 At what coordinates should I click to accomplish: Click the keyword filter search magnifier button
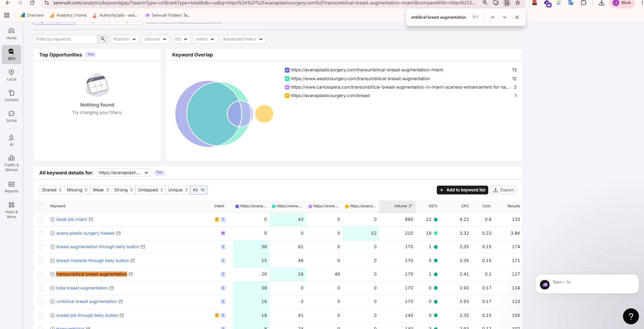click(103, 39)
